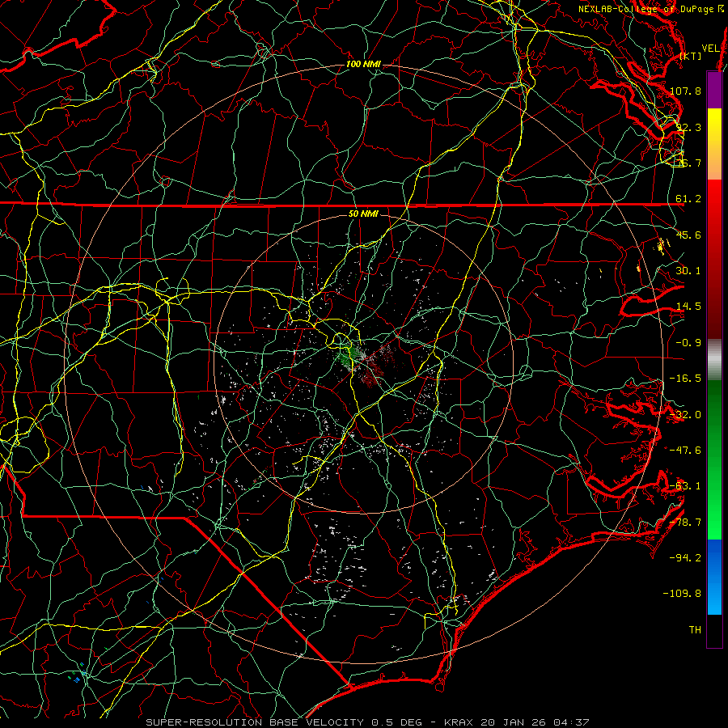The height and width of the screenshot is (728, 728).
Task: Click the -32.0 scale value
Action: click(685, 415)
